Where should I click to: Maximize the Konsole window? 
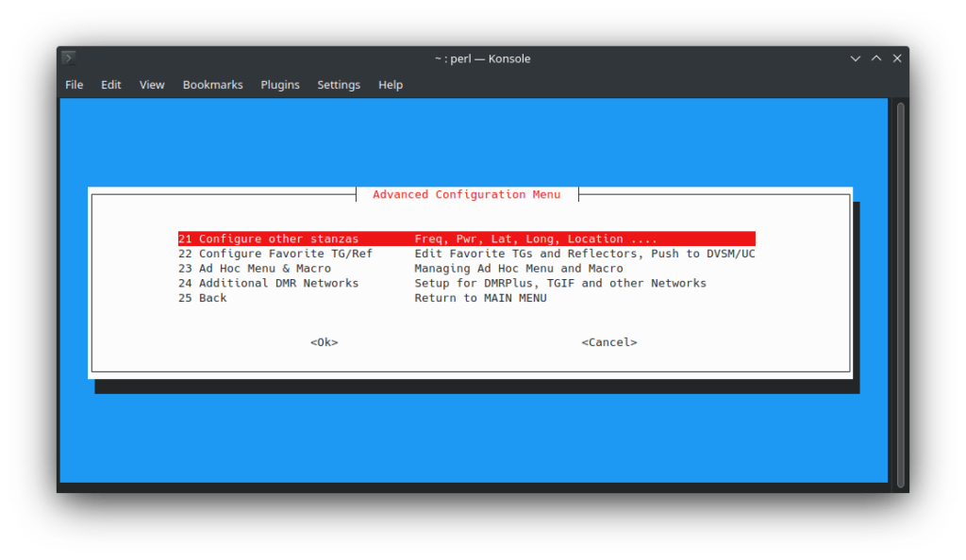[876, 58]
